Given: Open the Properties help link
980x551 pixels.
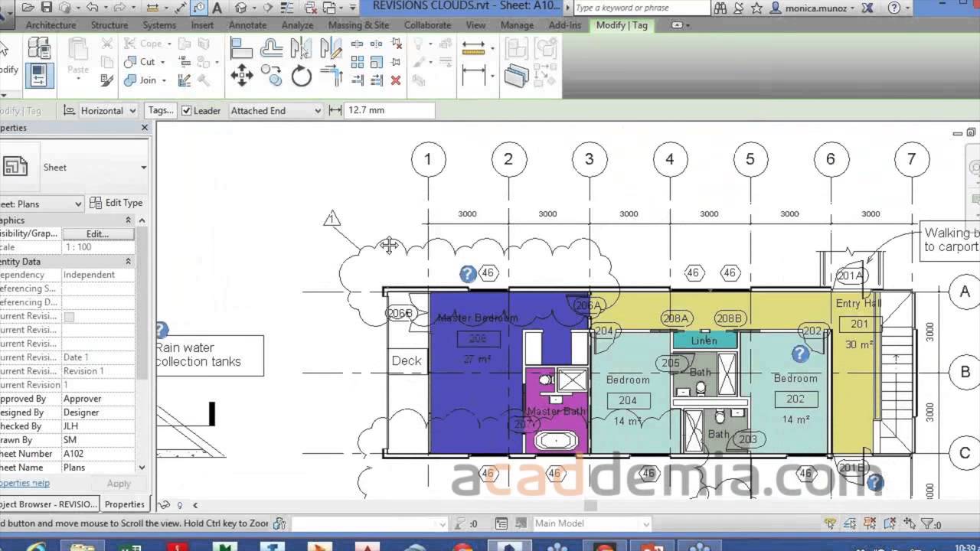Looking at the screenshot, I should tap(24, 483).
